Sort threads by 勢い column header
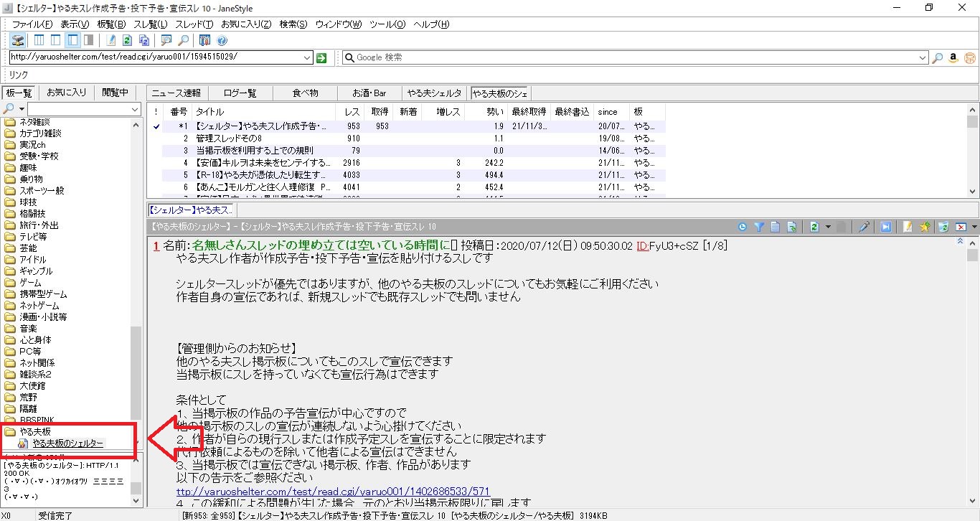 coord(486,112)
